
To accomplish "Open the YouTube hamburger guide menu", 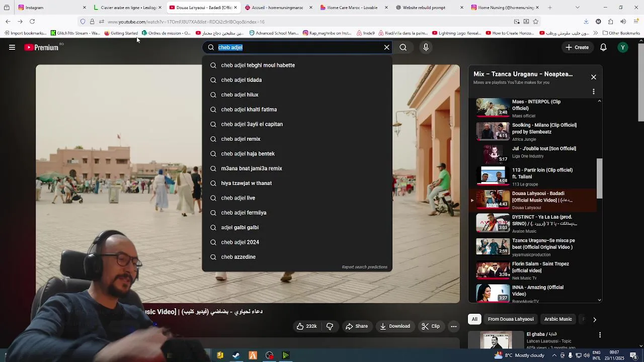I will click(12, 47).
